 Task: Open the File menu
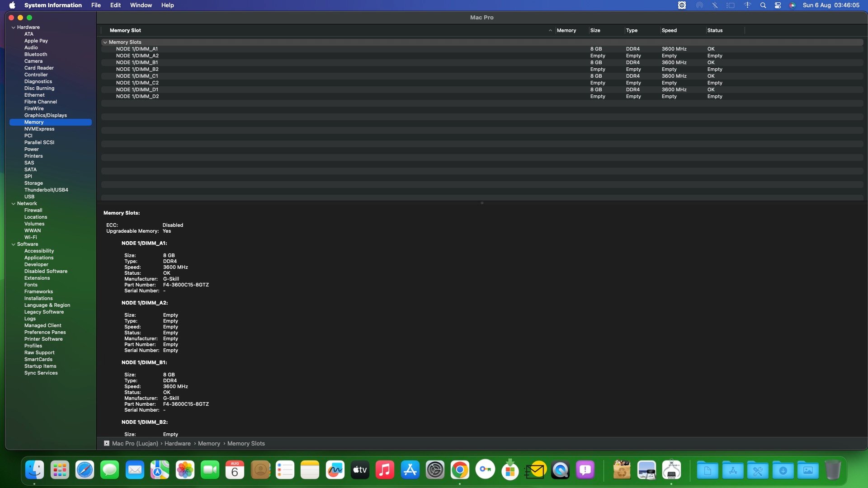click(96, 5)
